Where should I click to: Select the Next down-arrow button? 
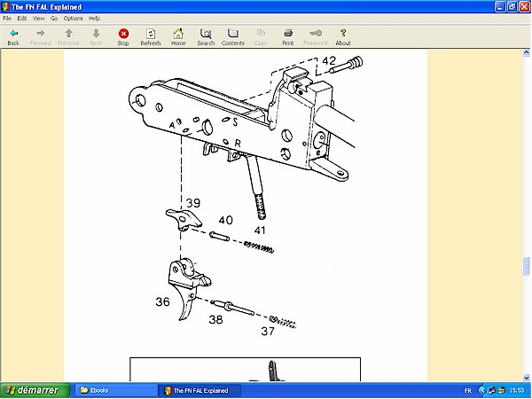pos(96,37)
